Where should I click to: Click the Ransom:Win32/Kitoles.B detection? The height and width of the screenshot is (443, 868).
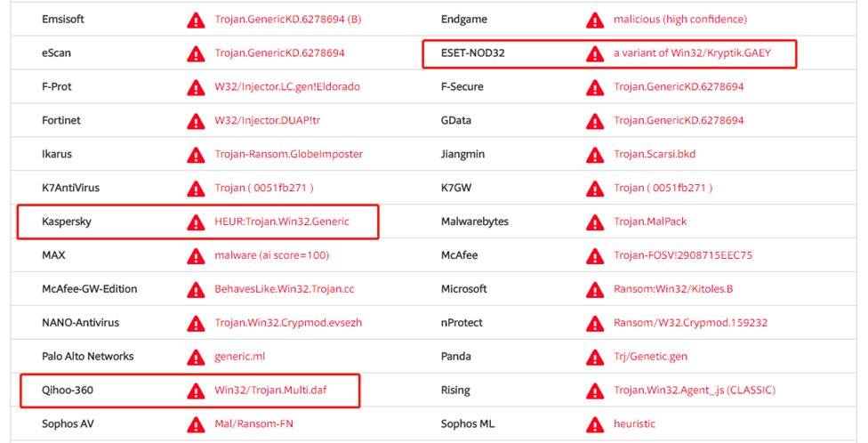673,289
